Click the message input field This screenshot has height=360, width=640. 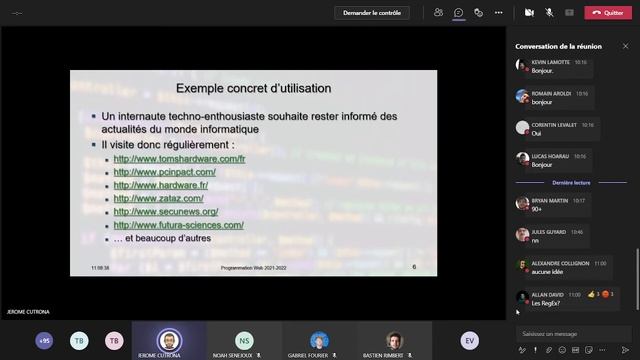point(573,334)
